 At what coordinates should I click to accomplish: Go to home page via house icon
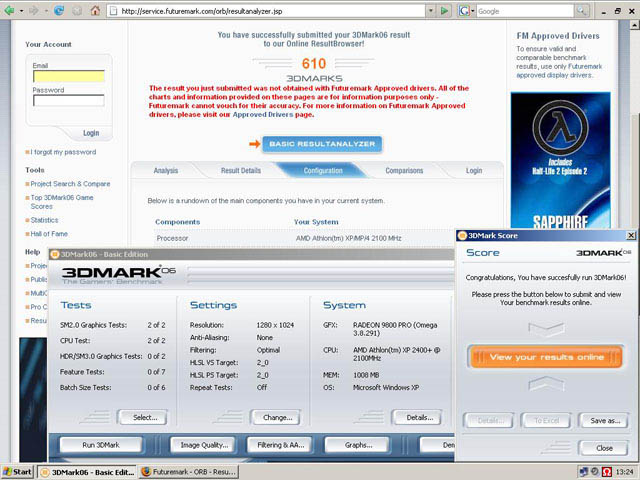(95, 11)
